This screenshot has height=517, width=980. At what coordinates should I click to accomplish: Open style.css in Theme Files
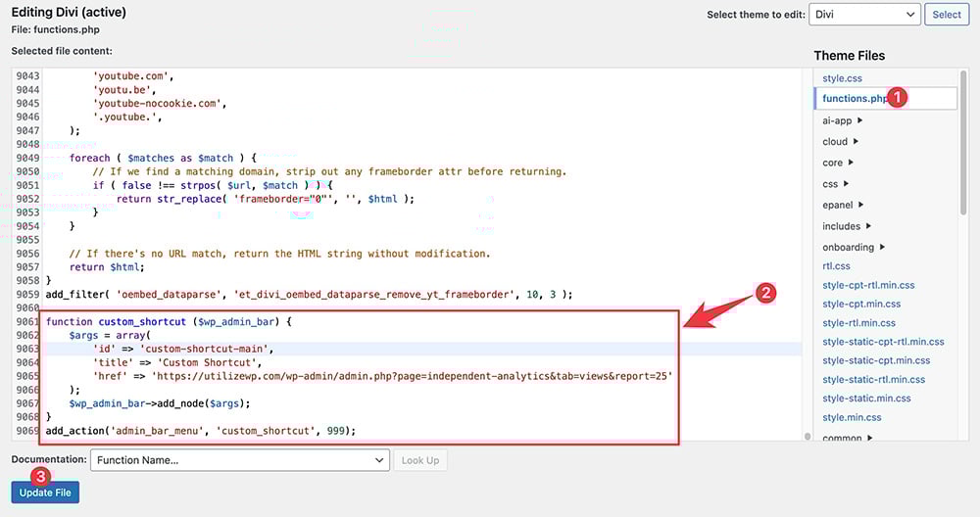[x=842, y=78]
